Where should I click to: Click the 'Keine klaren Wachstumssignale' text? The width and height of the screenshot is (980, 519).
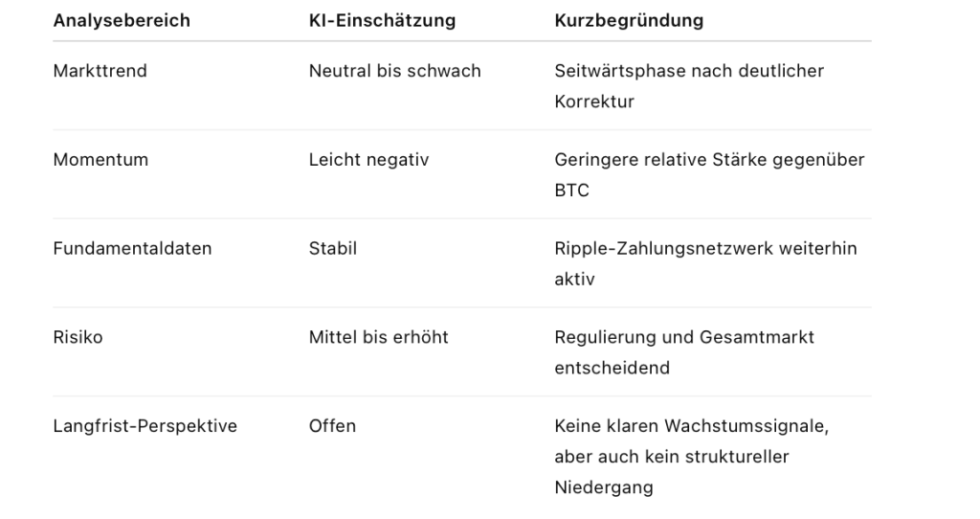(x=691, y=426)
